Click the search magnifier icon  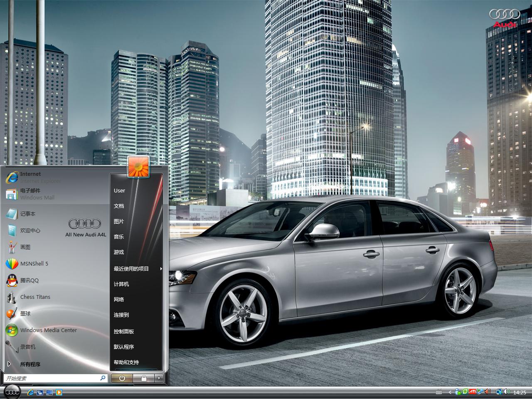[x=103, y=378]
